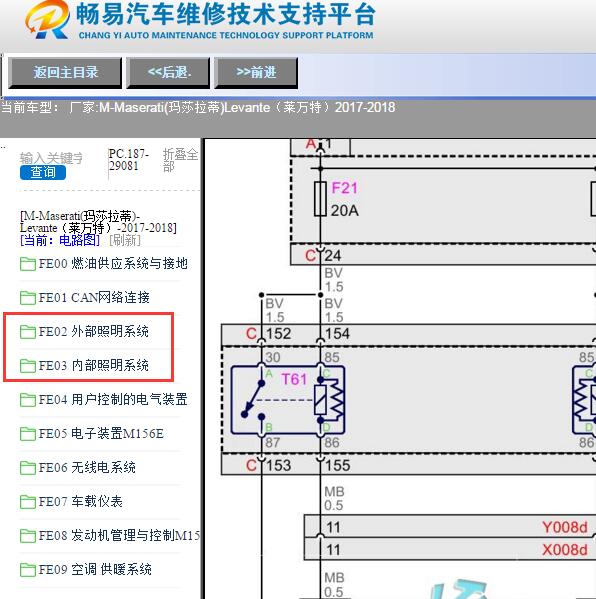The width and height of the screenshot is (596, 599).
Task: Expand the FE01 CAN网络连接 entry
Action: point(94,298)
